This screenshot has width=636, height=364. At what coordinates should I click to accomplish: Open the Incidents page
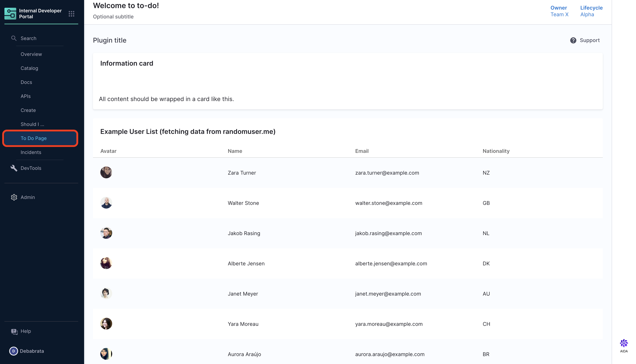[x=31, y=152]
